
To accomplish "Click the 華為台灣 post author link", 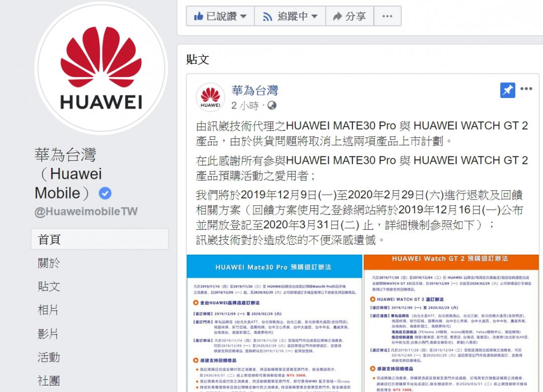I will 255,90.
